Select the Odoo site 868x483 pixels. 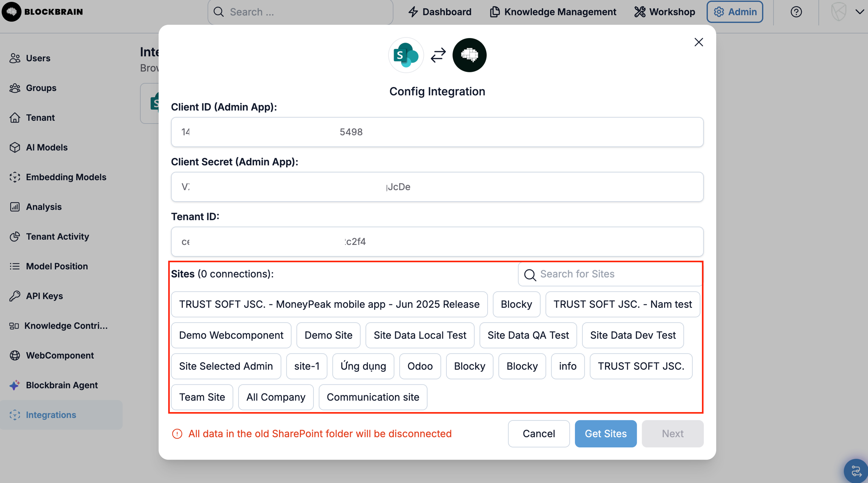(420, 366)
